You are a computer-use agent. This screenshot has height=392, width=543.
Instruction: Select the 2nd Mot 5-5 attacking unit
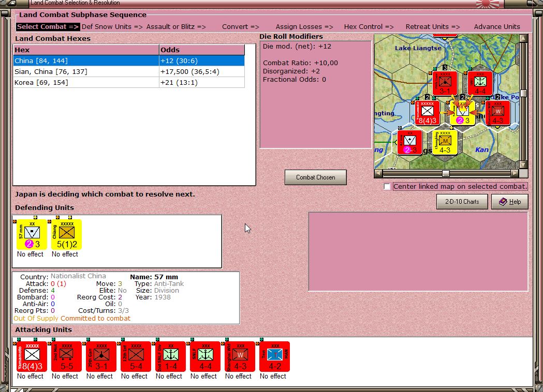(66, 356)
